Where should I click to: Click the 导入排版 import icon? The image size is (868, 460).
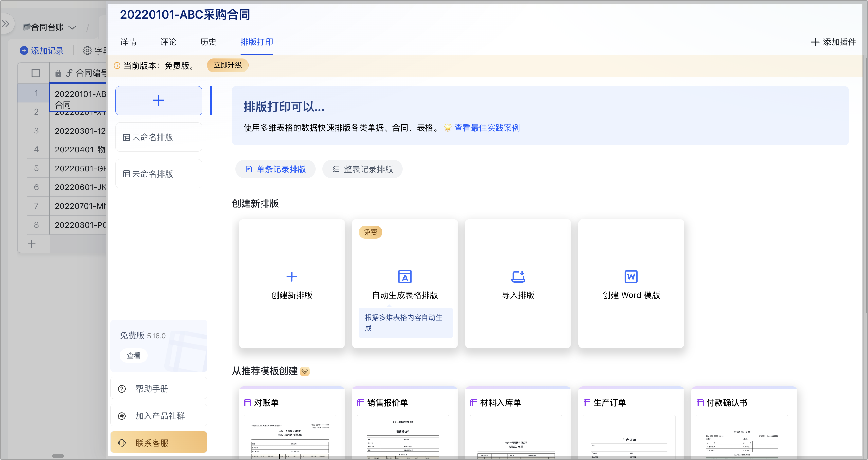point(518,277)
